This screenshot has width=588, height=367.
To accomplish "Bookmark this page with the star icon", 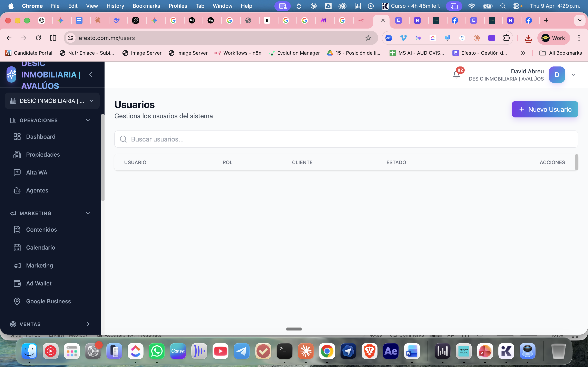I will coord(368,38).
